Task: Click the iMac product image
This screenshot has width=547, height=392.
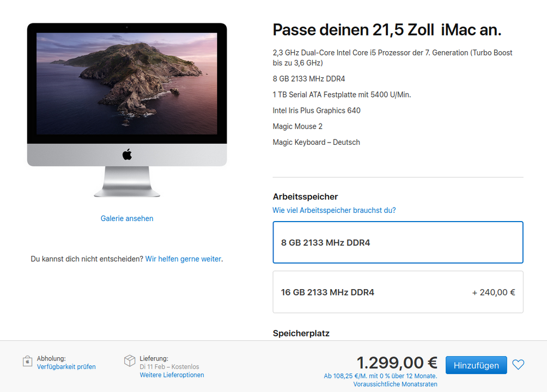Action: point(127,110)
